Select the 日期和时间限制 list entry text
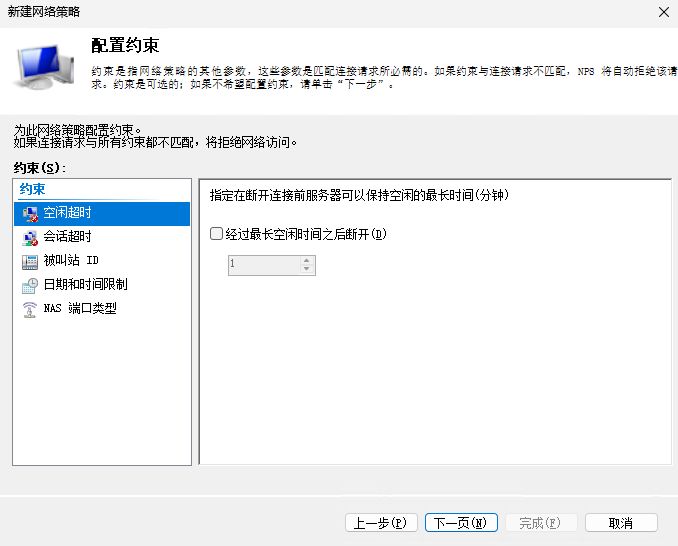 pos(85,285)
